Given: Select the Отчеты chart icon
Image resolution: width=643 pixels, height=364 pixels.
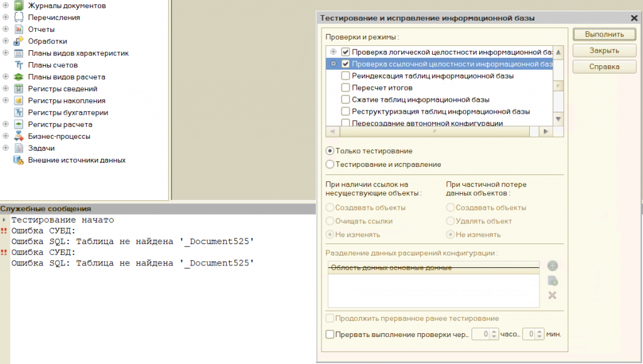Looking at the screenshot, I should click(18, 29).
